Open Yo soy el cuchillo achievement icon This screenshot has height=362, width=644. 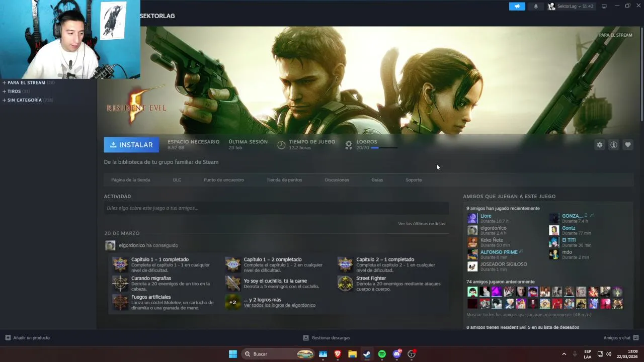[x=233, y=283]
